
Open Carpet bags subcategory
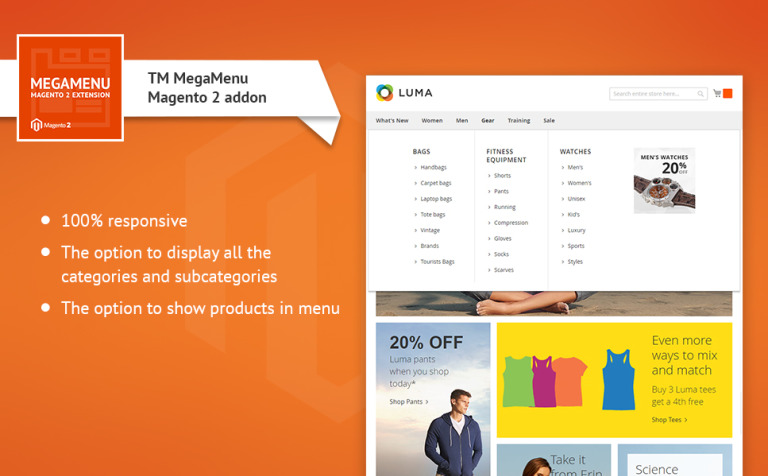click(436, 183)
